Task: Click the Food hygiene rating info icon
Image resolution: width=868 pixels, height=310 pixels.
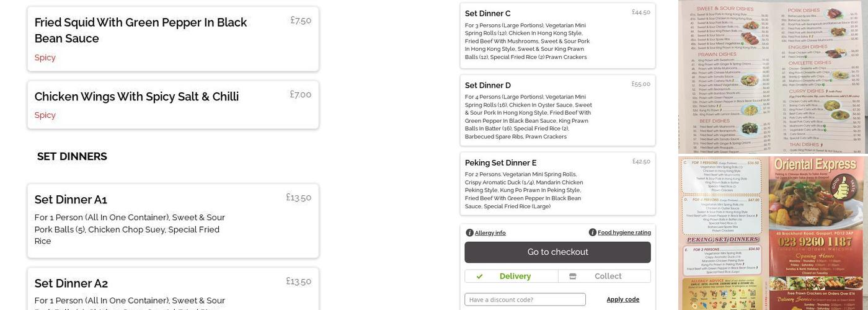Action: click(593, 232)
